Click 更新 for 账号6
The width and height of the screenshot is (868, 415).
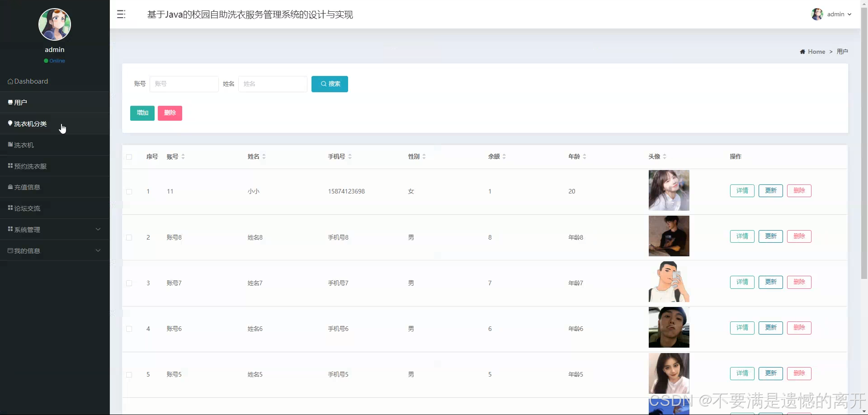(771, 328)
